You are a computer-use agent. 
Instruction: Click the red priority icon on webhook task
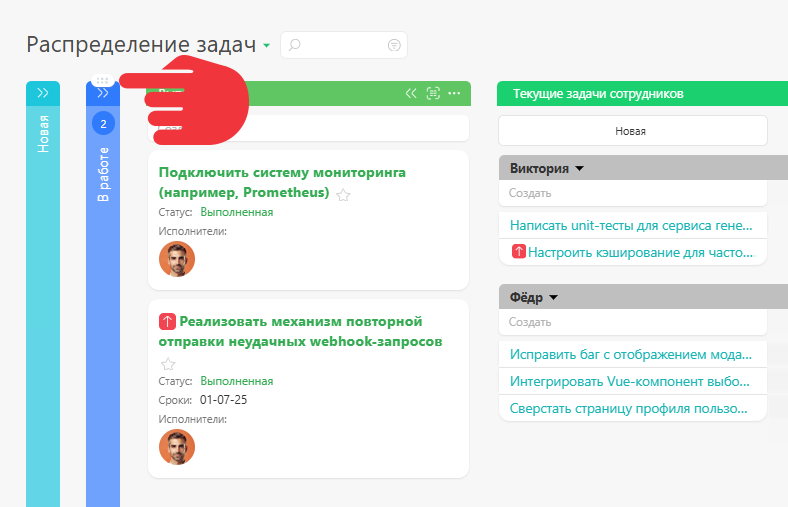(x=167, y=322)
